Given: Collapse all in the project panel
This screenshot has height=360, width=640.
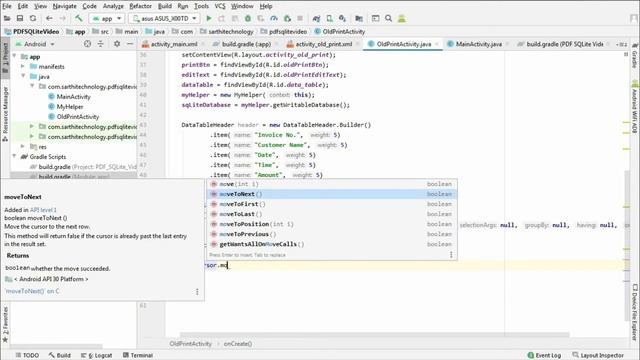Looking at the screenshot, I should point(100,44).
